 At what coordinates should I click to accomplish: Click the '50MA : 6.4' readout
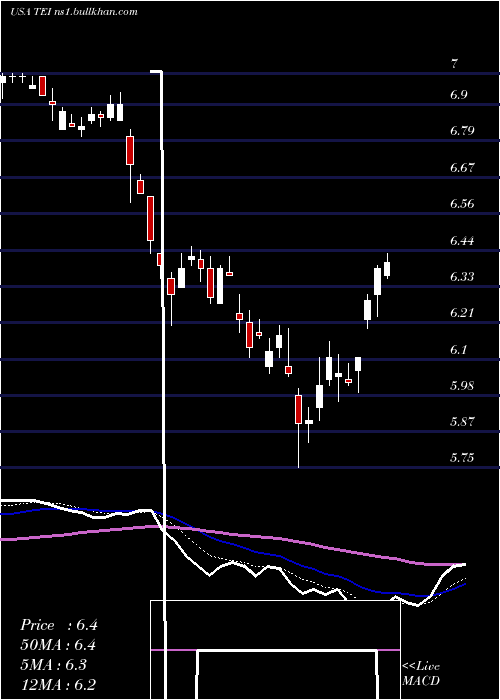(x=58, y=645)
